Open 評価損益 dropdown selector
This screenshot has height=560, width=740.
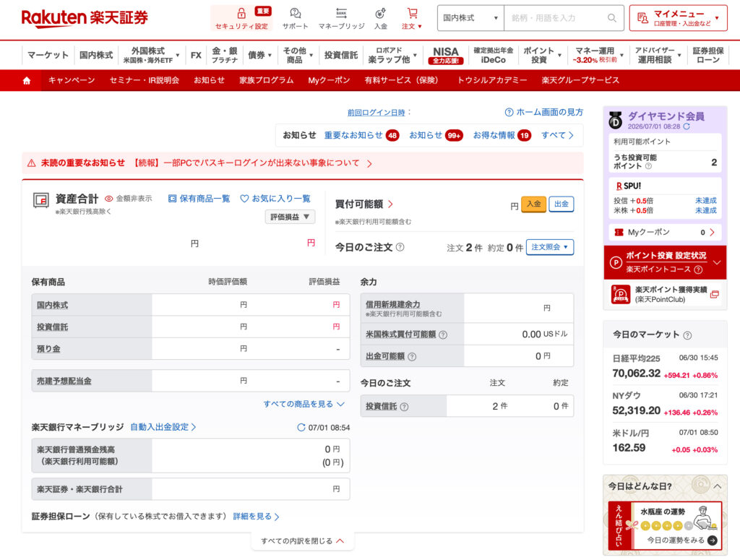pos(290,217)
